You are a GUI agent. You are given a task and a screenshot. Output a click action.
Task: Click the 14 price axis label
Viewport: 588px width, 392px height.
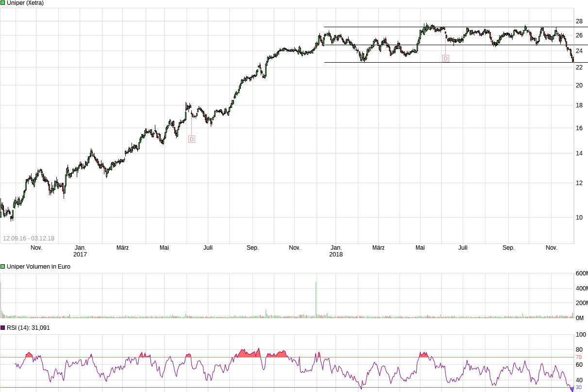pos(579,153)
